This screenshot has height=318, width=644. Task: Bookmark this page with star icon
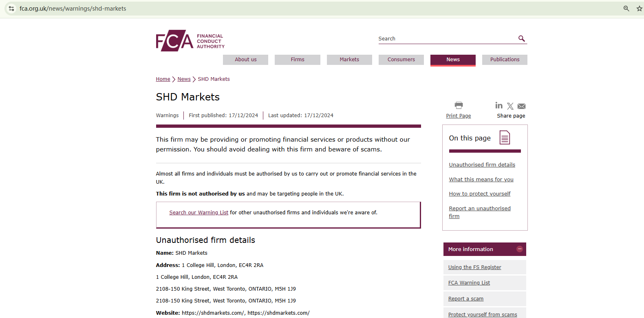tap(639, 9)
